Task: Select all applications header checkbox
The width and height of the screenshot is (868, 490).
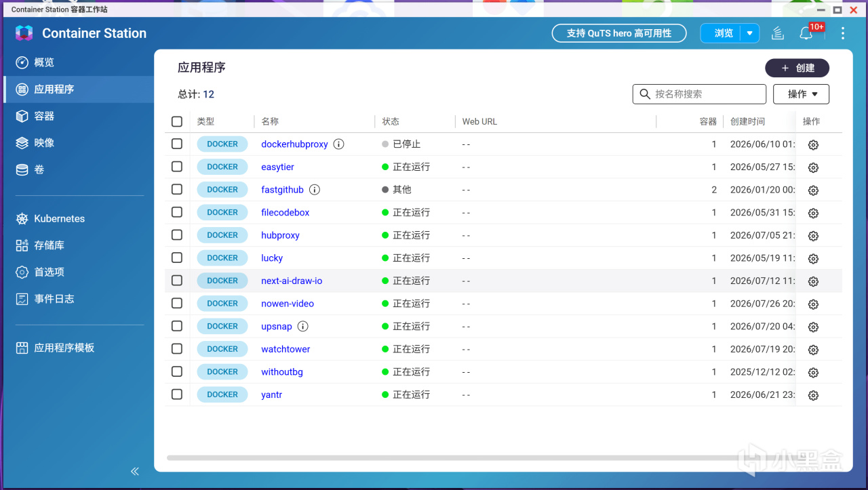Action: (177, 121)
